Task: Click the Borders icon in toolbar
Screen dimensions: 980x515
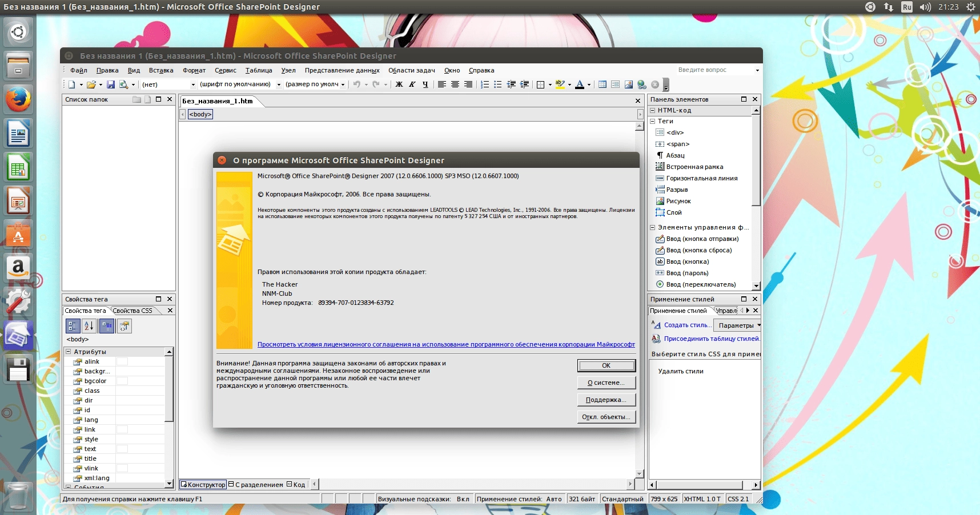Action: pyautogui.click(x=540, y=85)
